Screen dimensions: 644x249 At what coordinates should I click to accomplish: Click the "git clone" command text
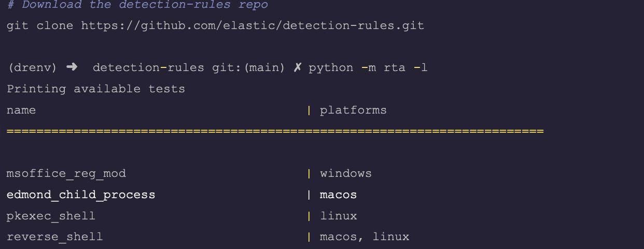click(40, 25)
